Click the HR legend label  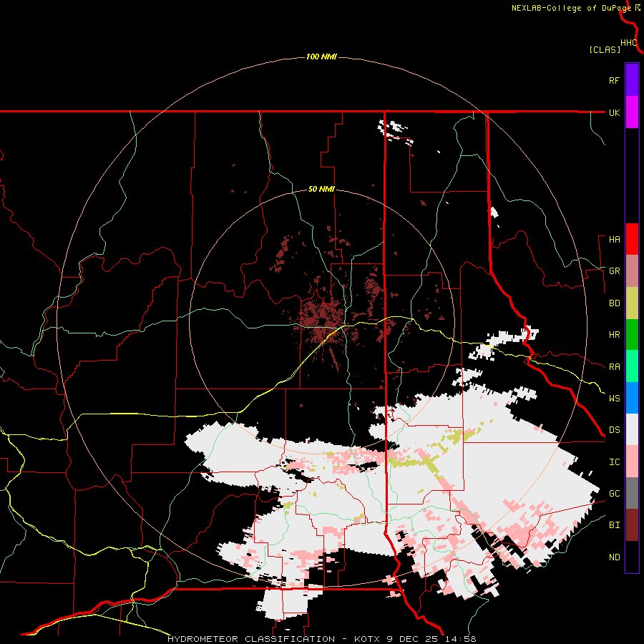click(x=614, y=335)
